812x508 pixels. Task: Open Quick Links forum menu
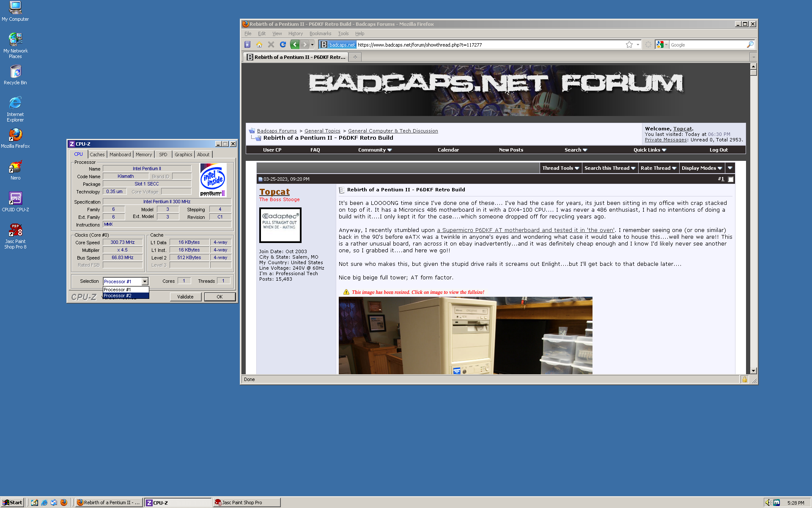tap(650, 150)
